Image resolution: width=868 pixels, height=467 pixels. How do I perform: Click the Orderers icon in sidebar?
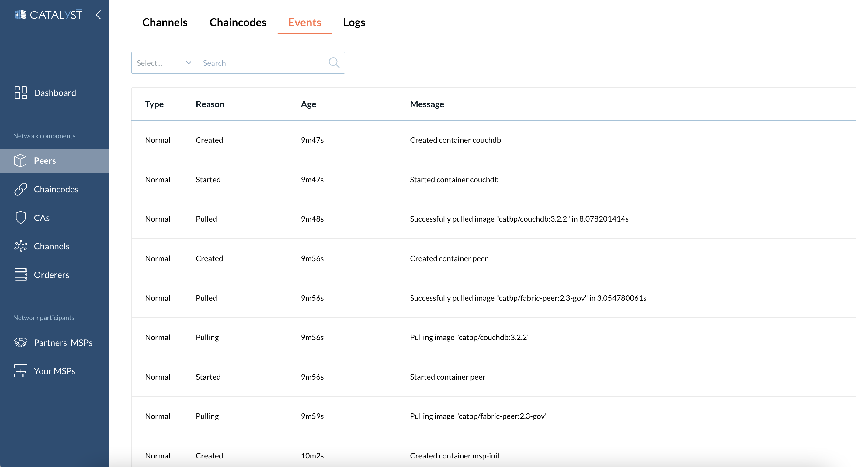pyautogui.click(x=20, y=274)
